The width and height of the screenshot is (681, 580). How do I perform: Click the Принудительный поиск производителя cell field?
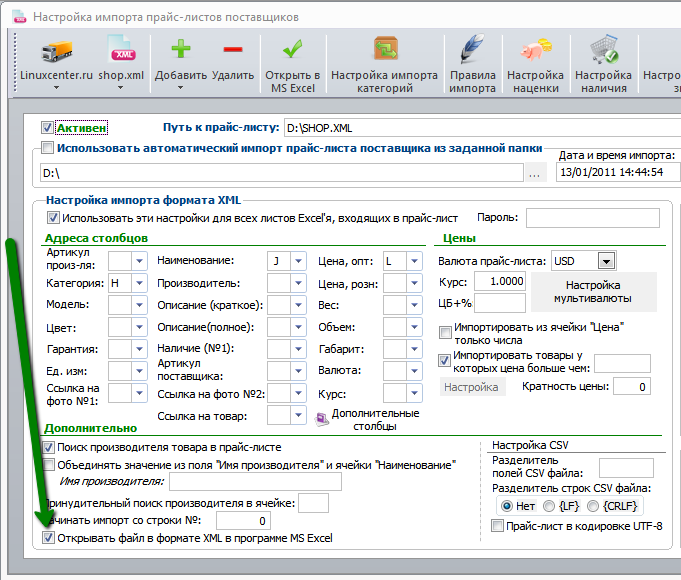(x=314, y=503)
